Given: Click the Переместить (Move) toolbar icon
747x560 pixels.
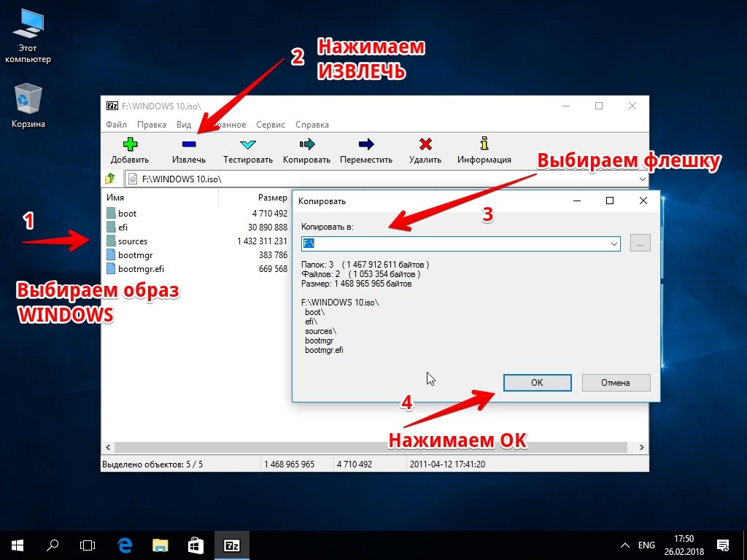Looking at the screenshot, I should 366,144.
